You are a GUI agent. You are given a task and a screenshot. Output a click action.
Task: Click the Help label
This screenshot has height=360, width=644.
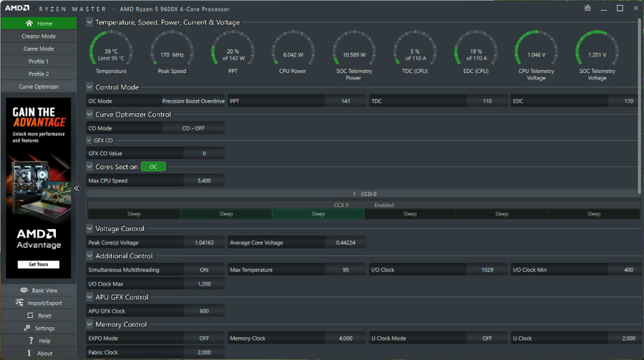45,340
